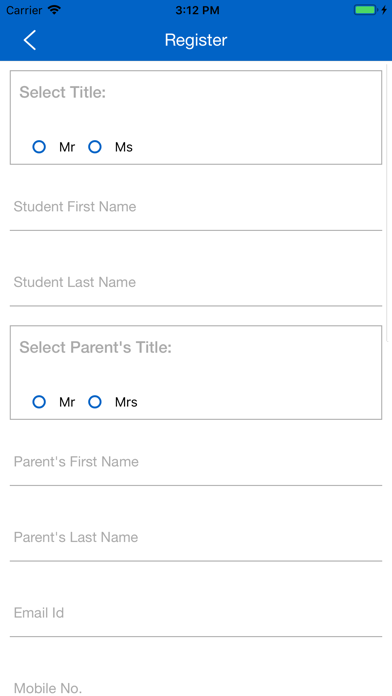Image resolution: width=392 pixels, height=696 pixels.
Task: Choose Mr as the parent's title
Action: point(39,402)
